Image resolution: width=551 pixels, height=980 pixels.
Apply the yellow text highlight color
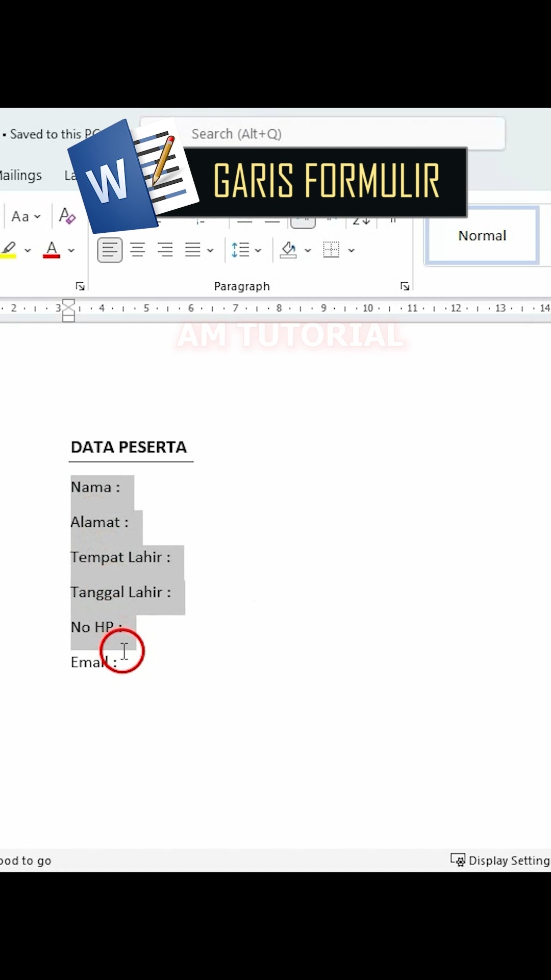click(9, 250)
